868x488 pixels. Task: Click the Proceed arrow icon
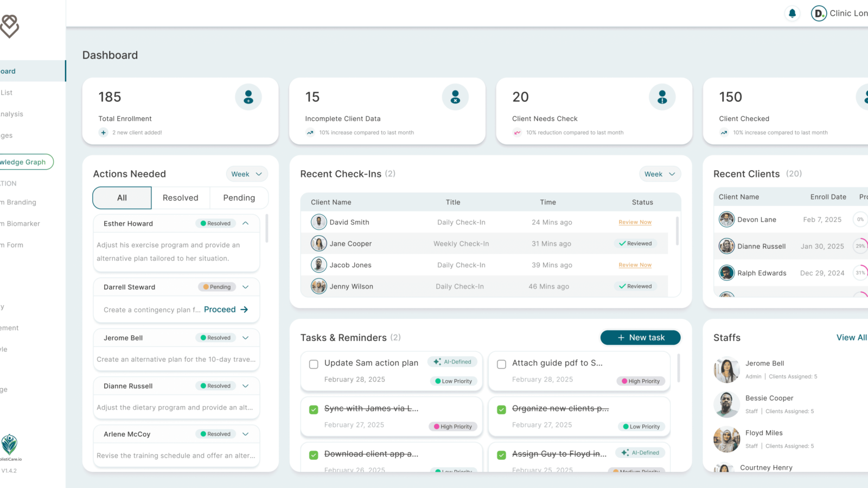coord(244,310)
